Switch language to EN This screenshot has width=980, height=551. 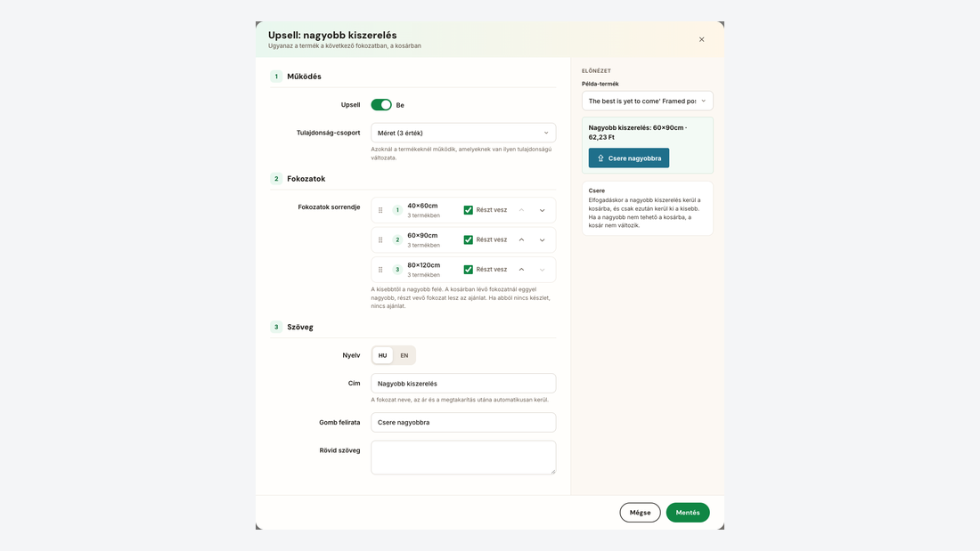pos(404,355)
